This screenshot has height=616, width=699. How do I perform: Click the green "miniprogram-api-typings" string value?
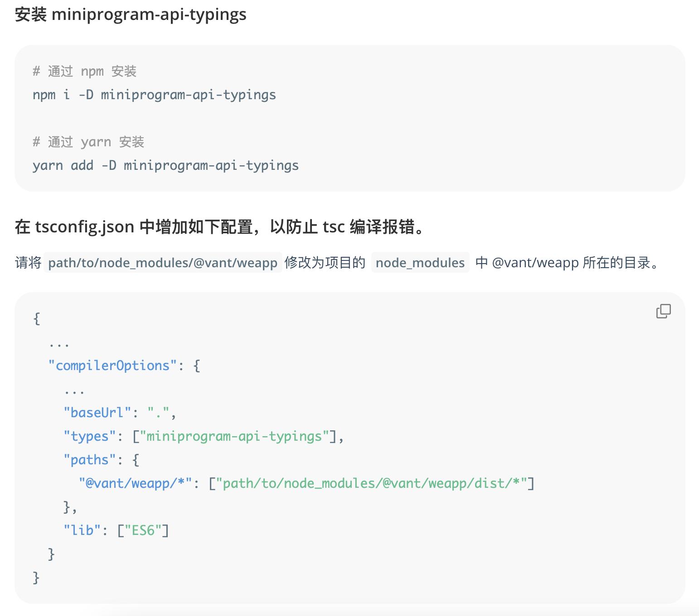(x=234, y=436)
